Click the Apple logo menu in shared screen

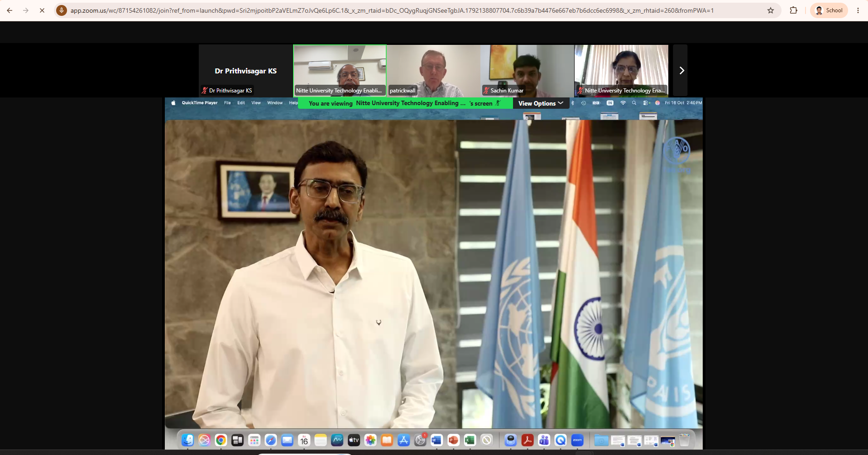[173, 103]
